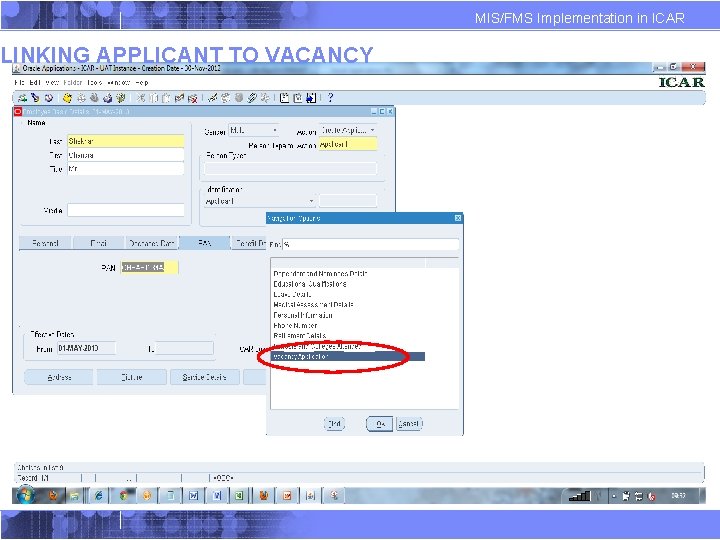Select Retirement Details entry
The image size is (720, 540).
pyautogui.click(x=299, y=336)
